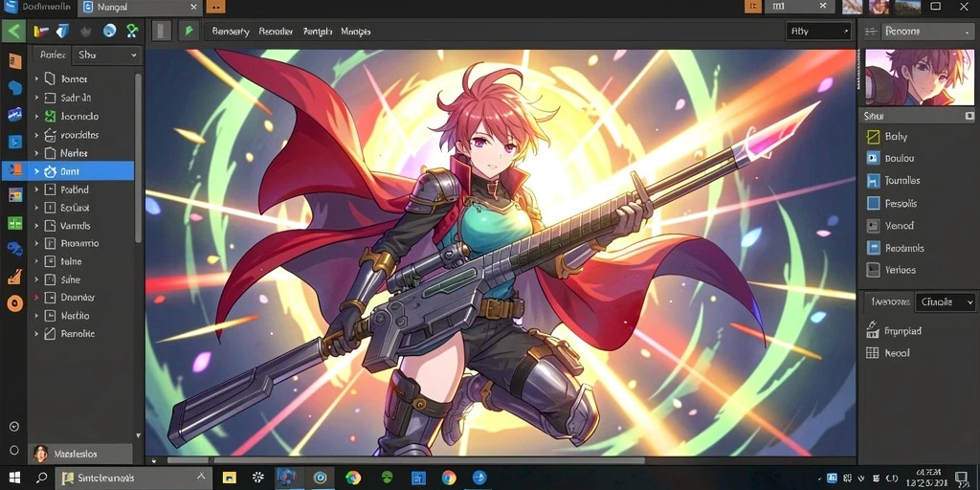Screen dimensions: 980x490
Task: Click the m1 tab label
Action: pyautogui.click(x=778, y=7)
